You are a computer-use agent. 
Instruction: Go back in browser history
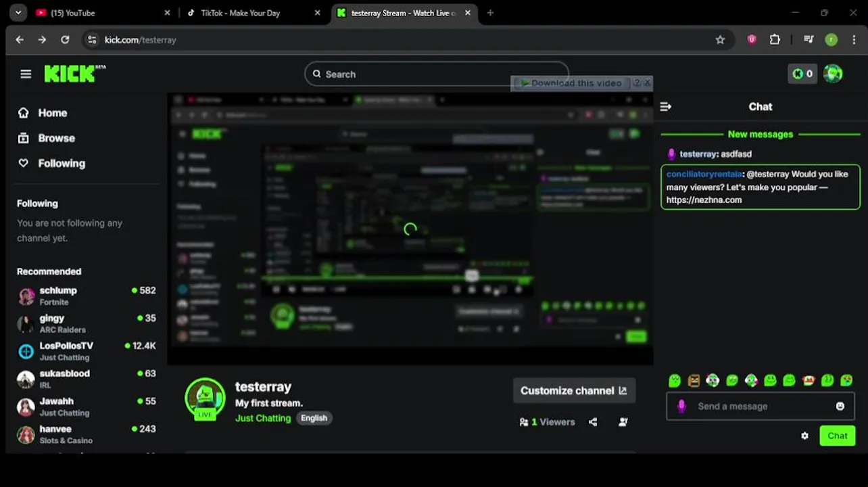[x=20, y=40]
